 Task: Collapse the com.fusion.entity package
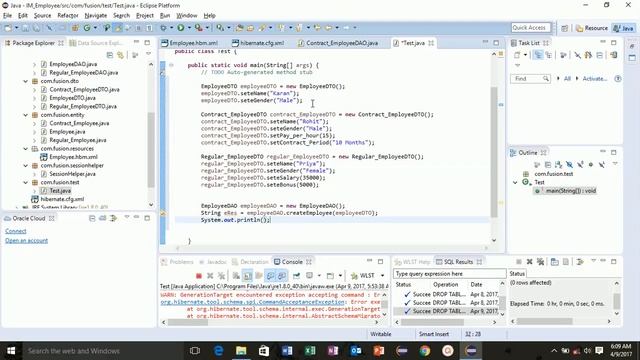26,115
